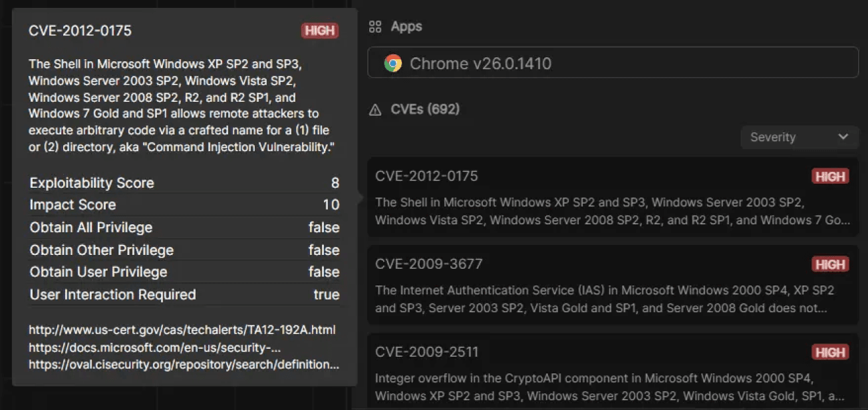Click the Obtain All Privilege row
The height and width of the screenshot is (410, 868).
click(x=184, y=228)
